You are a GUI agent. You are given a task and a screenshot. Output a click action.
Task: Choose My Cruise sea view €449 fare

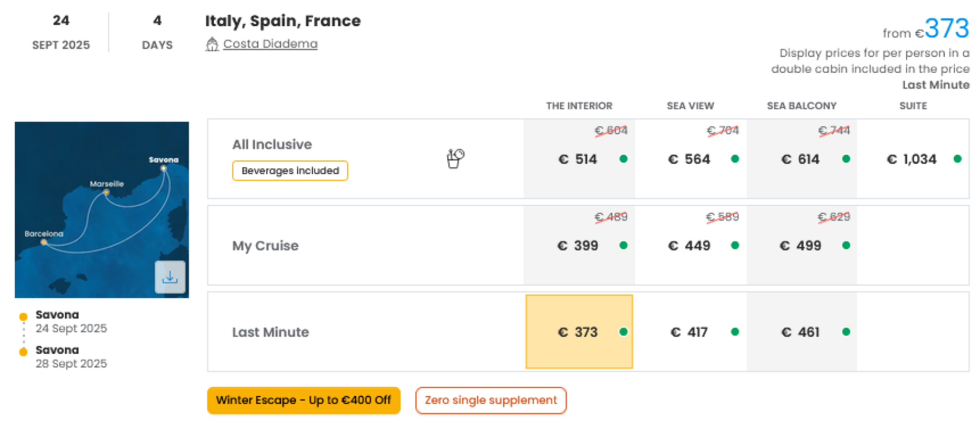click(690, 245)
